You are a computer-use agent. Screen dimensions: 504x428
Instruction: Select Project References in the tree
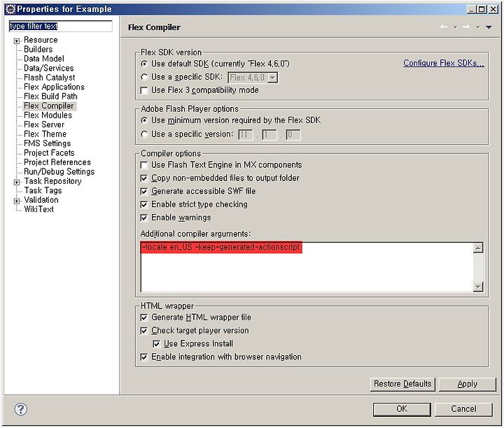point(57,162)
